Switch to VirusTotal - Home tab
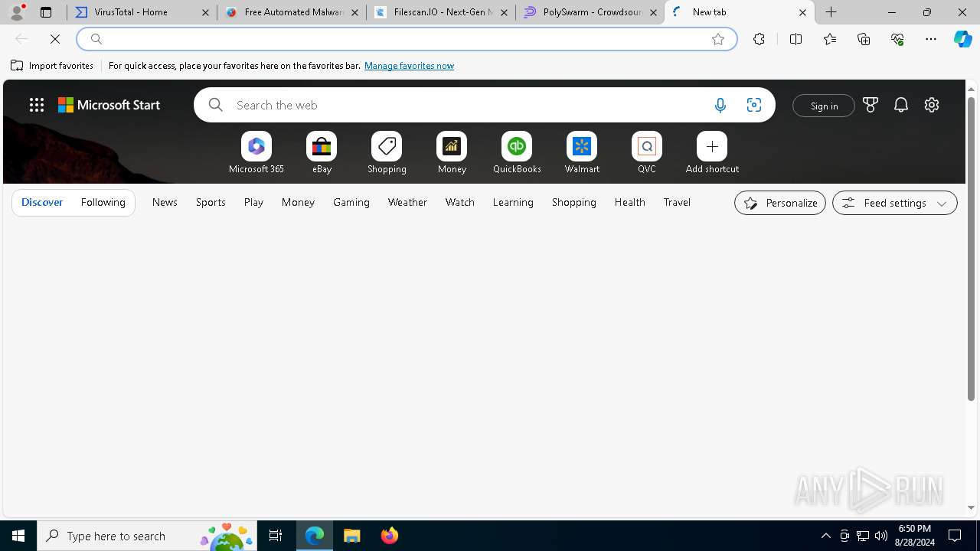Screen dimensions: 980x551 [x=142, y=12]
